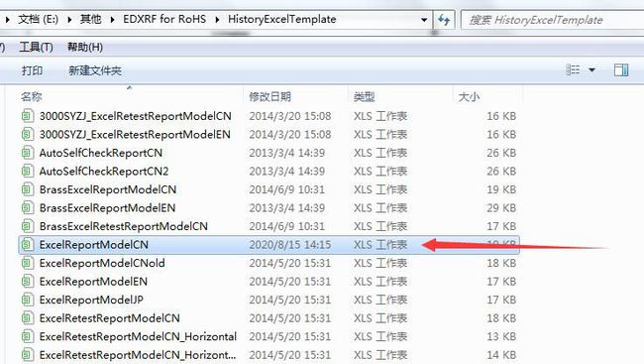The width and height of the screenshot is (644, 364).
Task: Search in the HistoryExcelTemplate search box
Action: tap(552, 20)
